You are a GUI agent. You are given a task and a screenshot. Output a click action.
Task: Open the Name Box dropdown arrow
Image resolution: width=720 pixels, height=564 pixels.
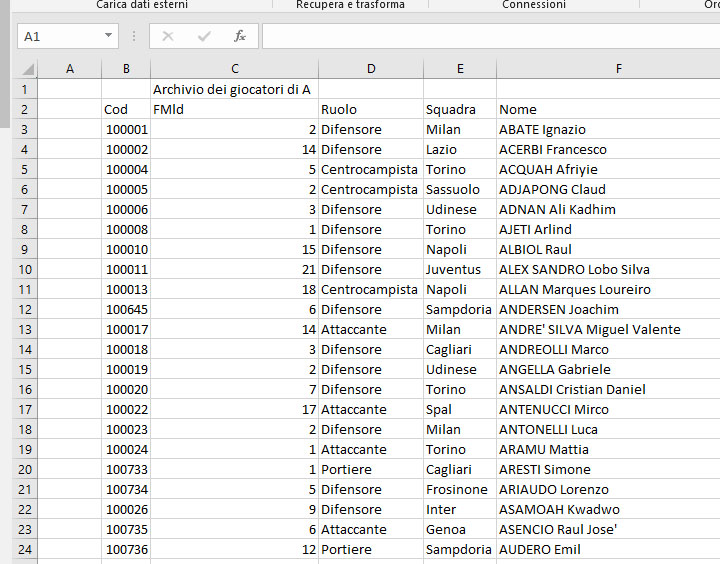tap(109, 36)
